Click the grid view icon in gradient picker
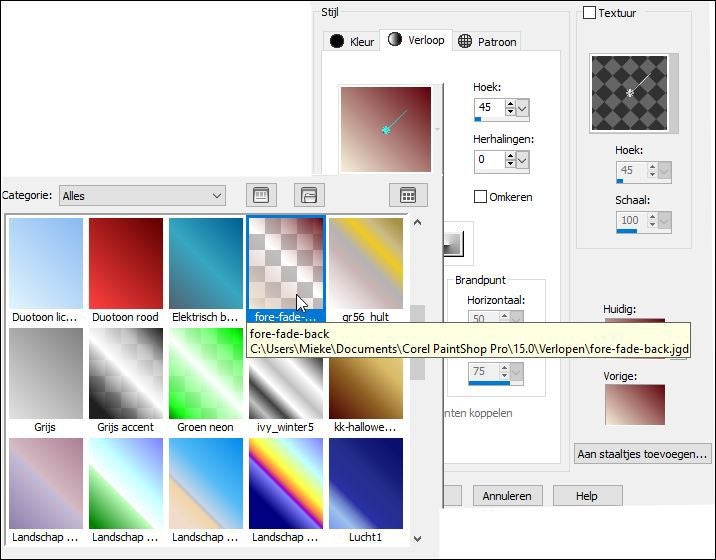The width and height of the screenshot is (716, 560). (407, 195)
